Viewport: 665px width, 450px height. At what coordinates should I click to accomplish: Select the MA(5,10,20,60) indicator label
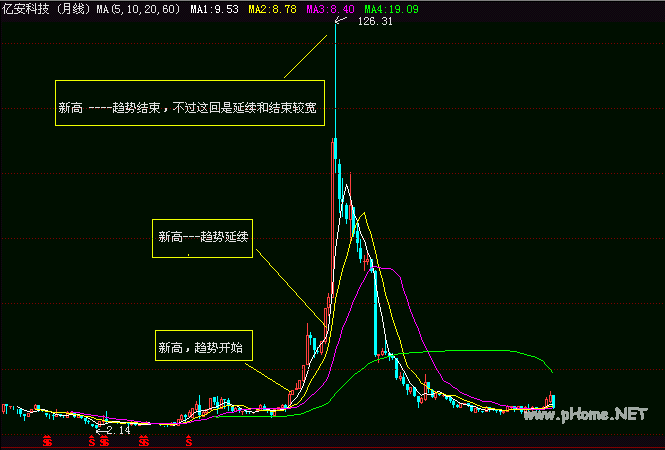point(138,9)
